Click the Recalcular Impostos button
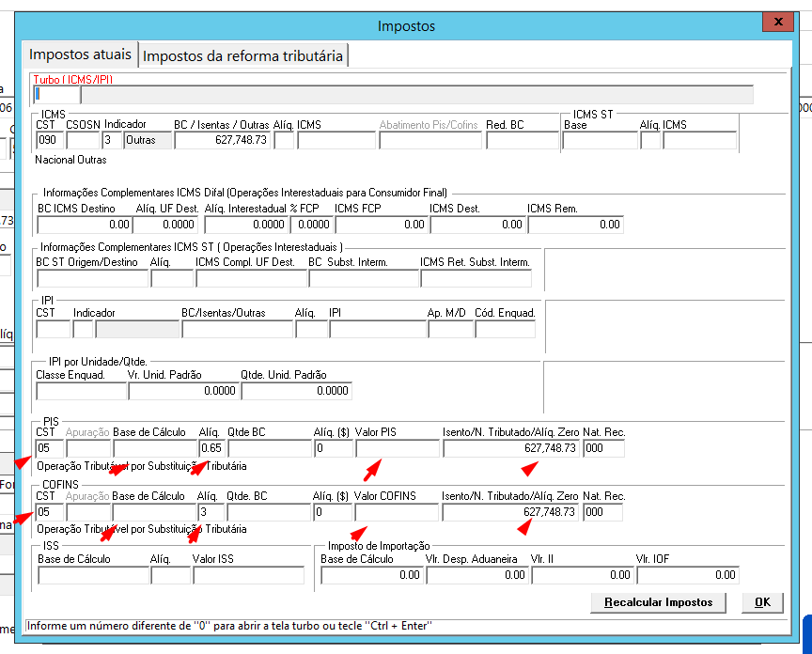This screenshot has height=654, width=812. (x=658, y=602)
